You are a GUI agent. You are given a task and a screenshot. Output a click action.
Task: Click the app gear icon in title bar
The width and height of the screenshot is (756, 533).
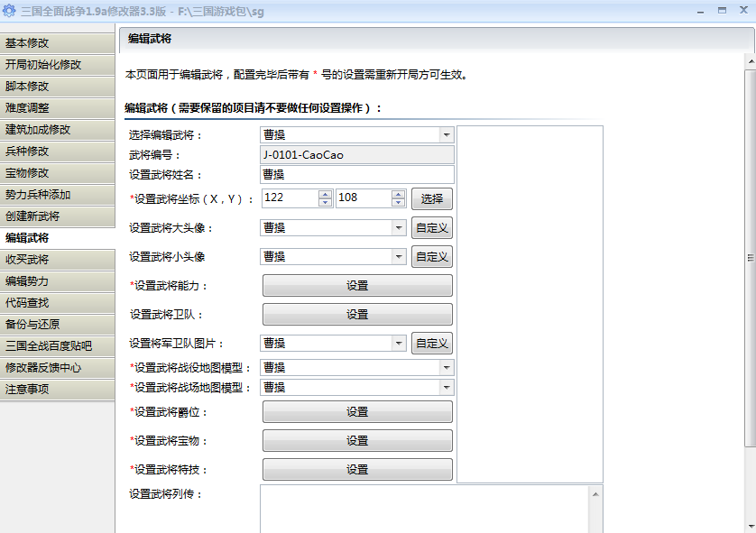pyautogui.click(x=9, y=10)
